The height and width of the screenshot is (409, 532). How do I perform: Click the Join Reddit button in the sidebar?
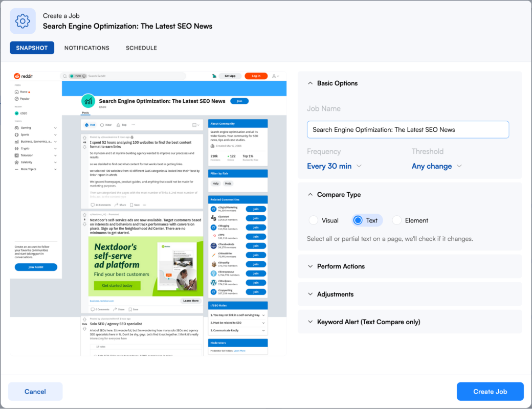36,267
